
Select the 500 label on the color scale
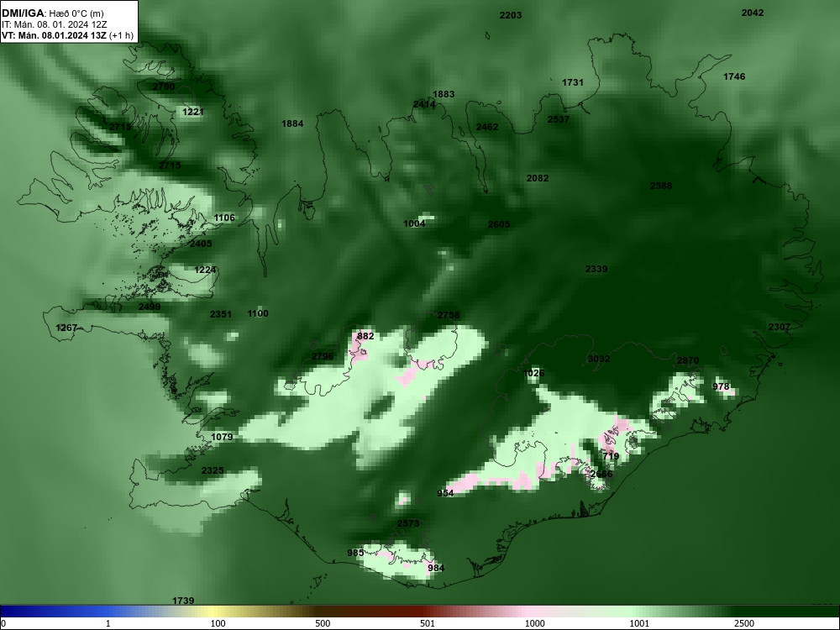pos(323,623)
